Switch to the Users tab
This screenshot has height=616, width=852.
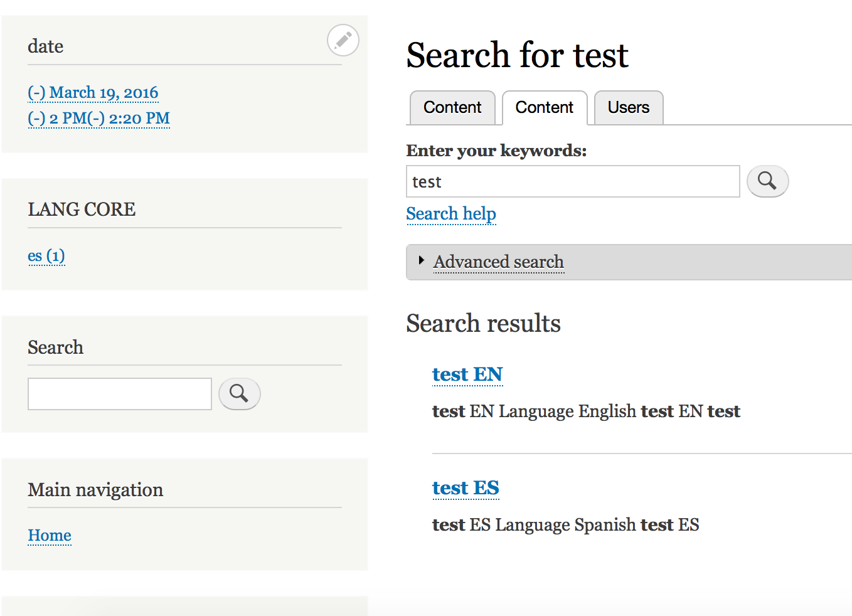point(628,108)
